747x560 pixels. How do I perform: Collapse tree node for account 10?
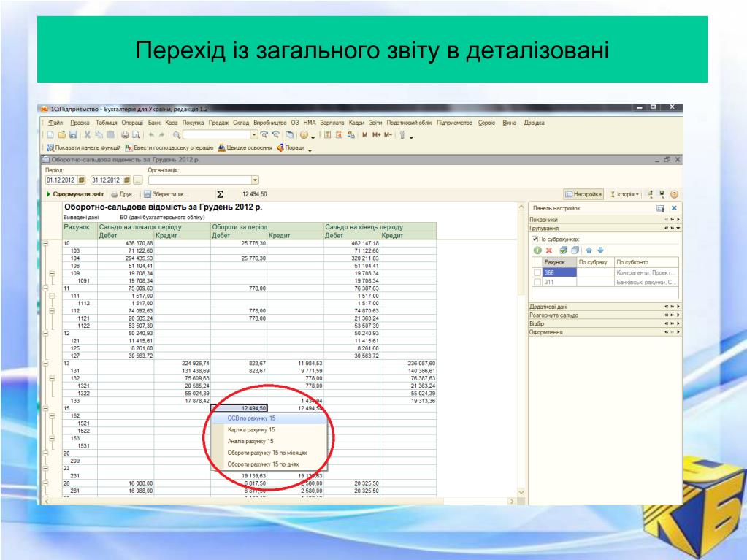[x=46, y=243]
